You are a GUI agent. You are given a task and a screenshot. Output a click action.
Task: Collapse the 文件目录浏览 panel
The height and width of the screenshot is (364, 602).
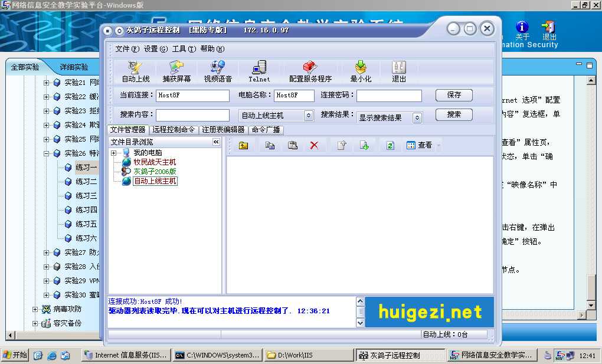(x=216, y=142)
